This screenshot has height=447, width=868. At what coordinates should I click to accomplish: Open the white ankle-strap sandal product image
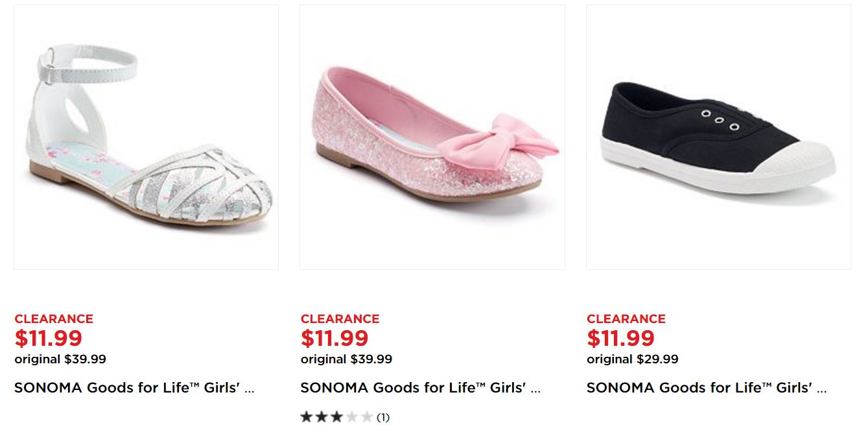(x=146, y=138)
